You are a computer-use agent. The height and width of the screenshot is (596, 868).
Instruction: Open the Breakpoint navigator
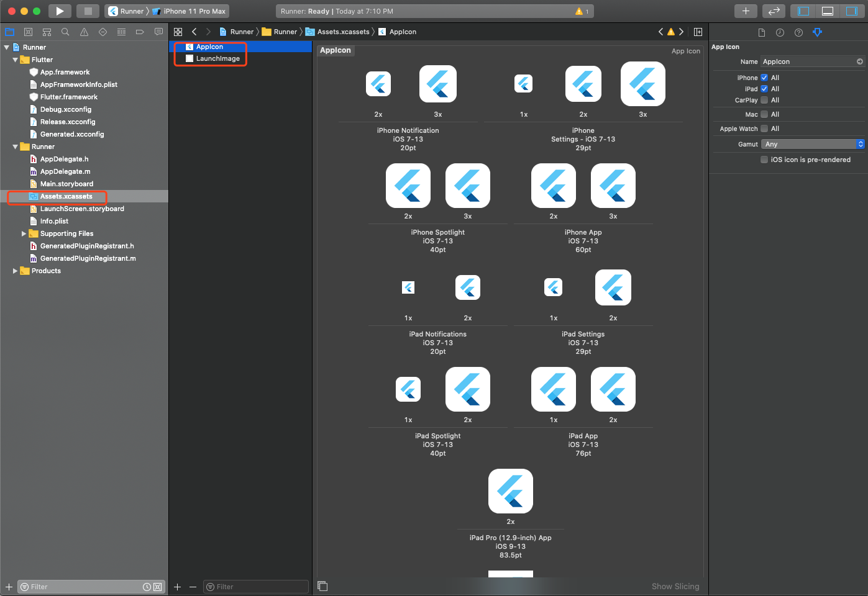[140, 32]
